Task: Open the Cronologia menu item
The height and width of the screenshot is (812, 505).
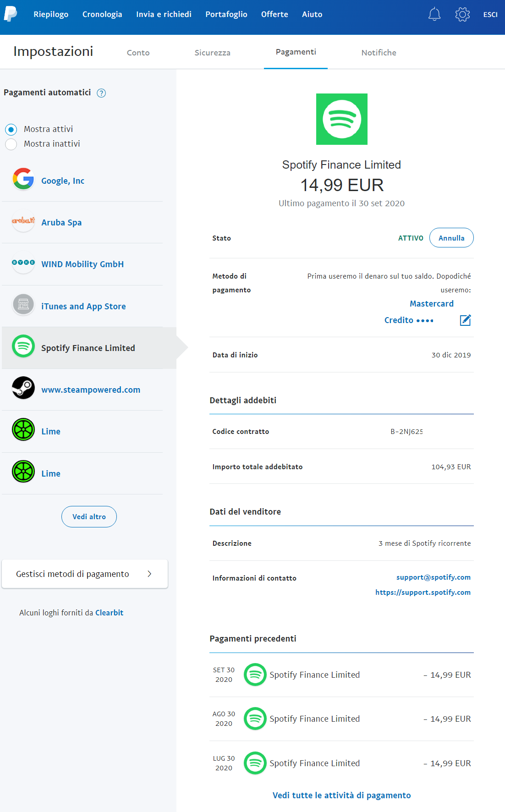Action: pos(102,14)
